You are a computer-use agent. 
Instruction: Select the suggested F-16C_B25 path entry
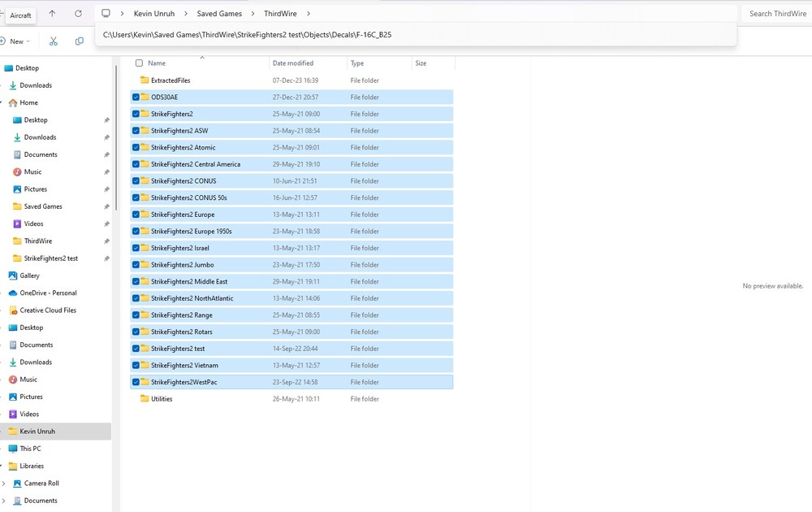(415, 35)
